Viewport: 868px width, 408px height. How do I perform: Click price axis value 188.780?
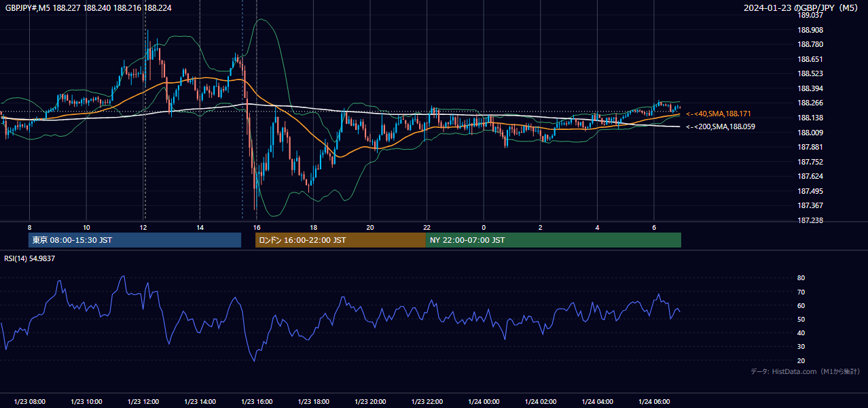click(810, 44)
